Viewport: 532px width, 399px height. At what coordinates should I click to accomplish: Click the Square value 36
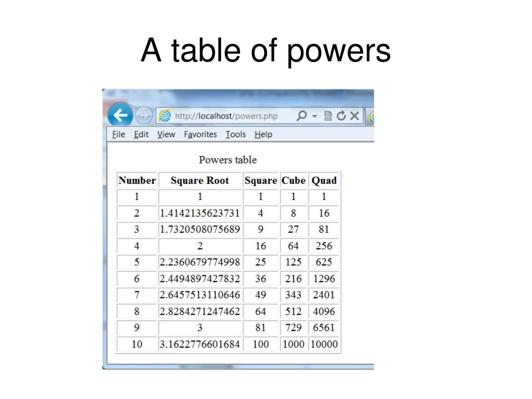tap(261, 278)
